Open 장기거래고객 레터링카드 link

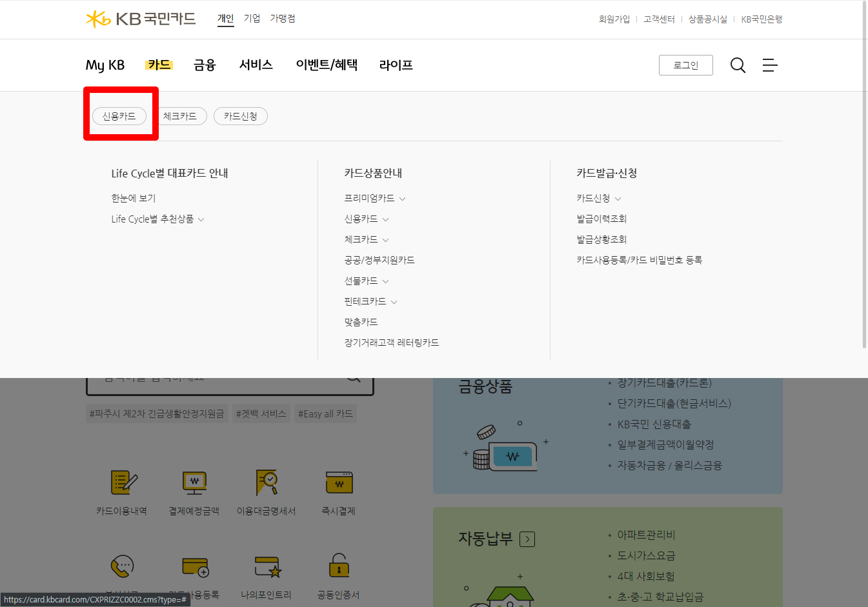(392, 343)
